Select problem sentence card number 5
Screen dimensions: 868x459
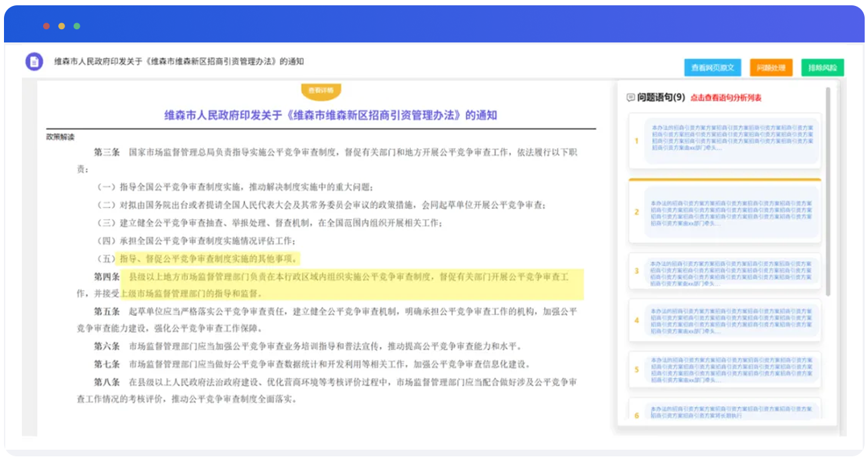click(x=725, y=369)
